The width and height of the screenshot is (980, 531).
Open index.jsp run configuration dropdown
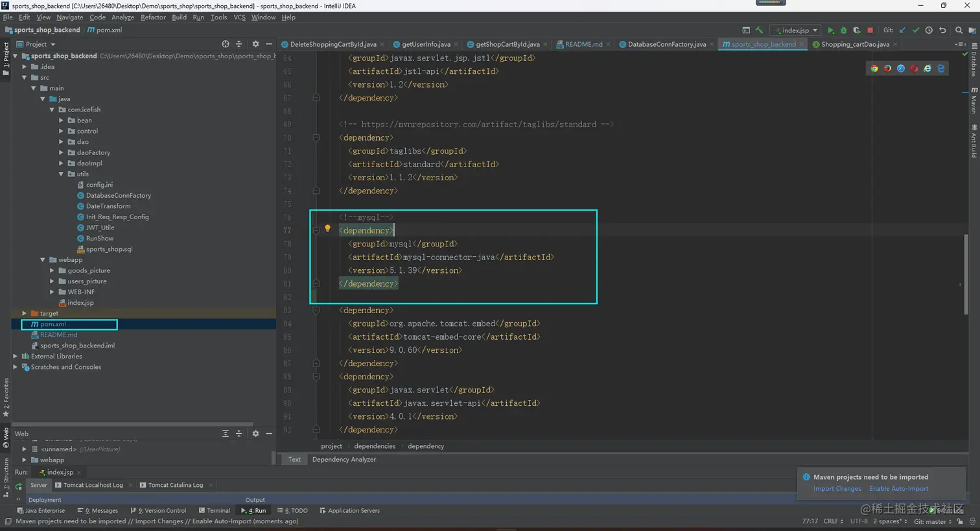(x=796, y=30)
